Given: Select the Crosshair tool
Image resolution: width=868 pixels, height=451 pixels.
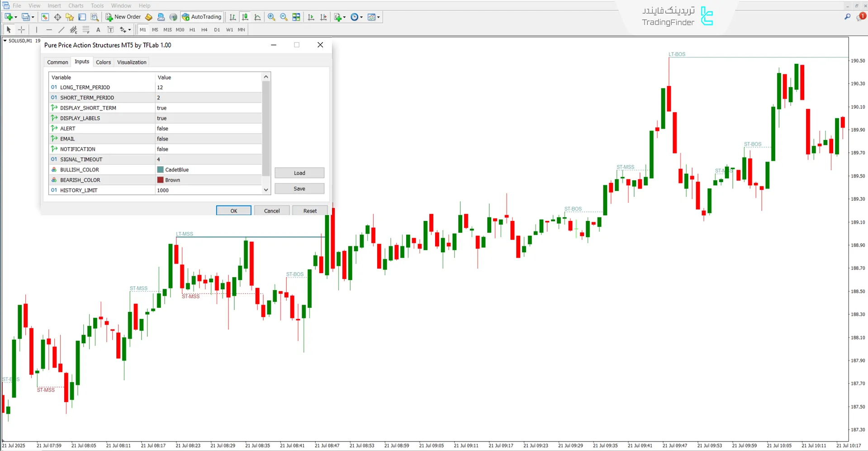Looking at the screenshot, I should pos(21,30).
